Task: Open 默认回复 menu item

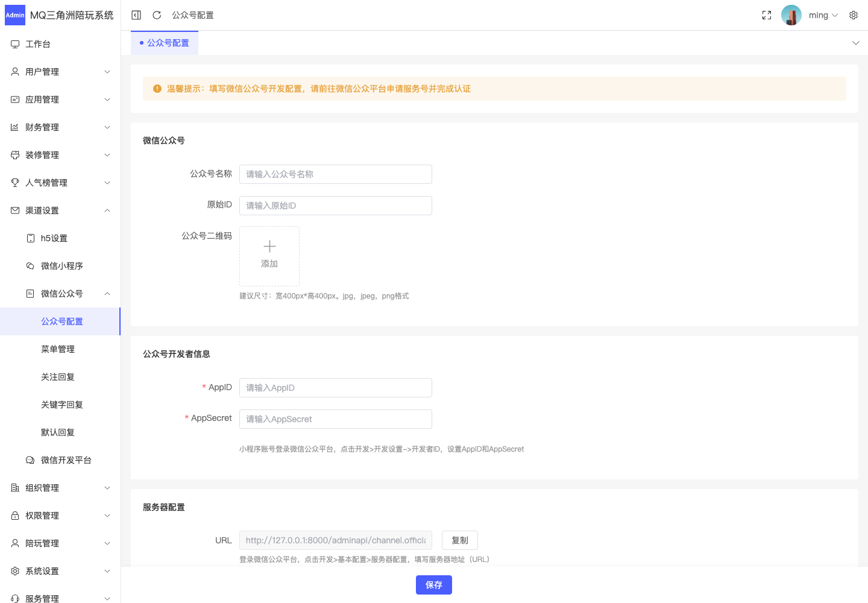Action: point(60,432)
